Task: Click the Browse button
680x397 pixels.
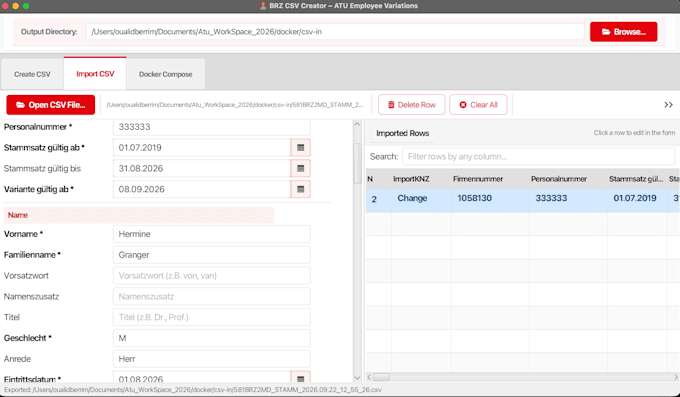Action: 624,32
